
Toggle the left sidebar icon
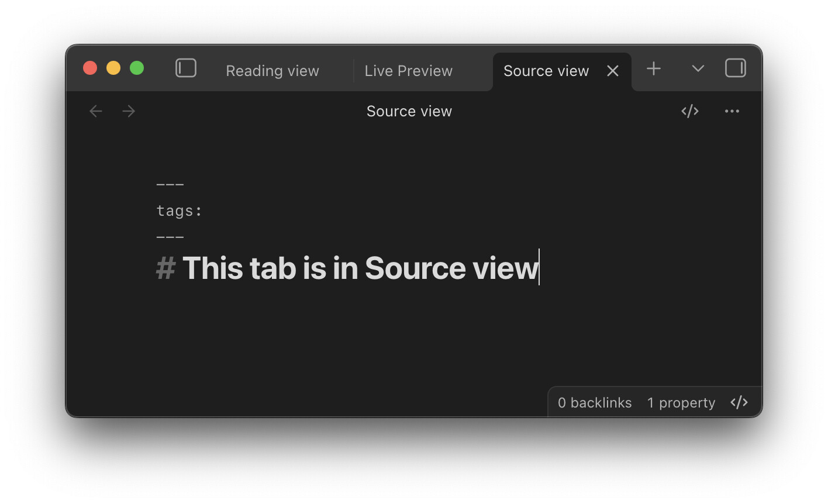[186, 68]
